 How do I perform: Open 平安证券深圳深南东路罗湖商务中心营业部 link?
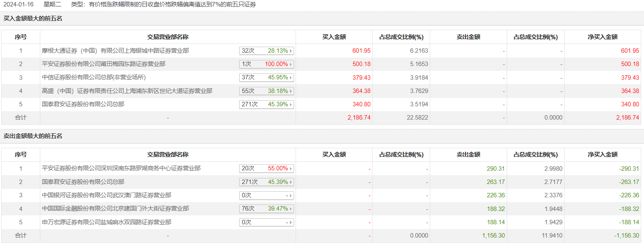pyautogui.click(x=121, y=168)
